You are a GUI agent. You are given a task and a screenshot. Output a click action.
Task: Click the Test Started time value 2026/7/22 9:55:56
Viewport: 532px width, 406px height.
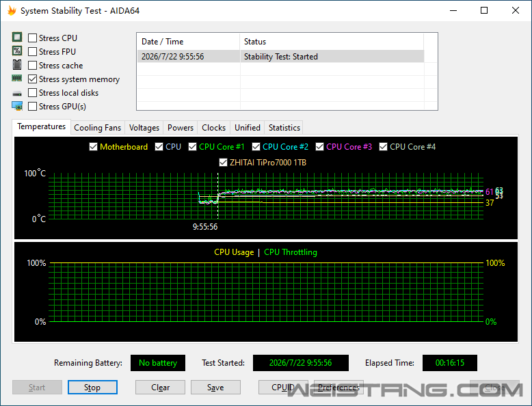tap(301, 363)
